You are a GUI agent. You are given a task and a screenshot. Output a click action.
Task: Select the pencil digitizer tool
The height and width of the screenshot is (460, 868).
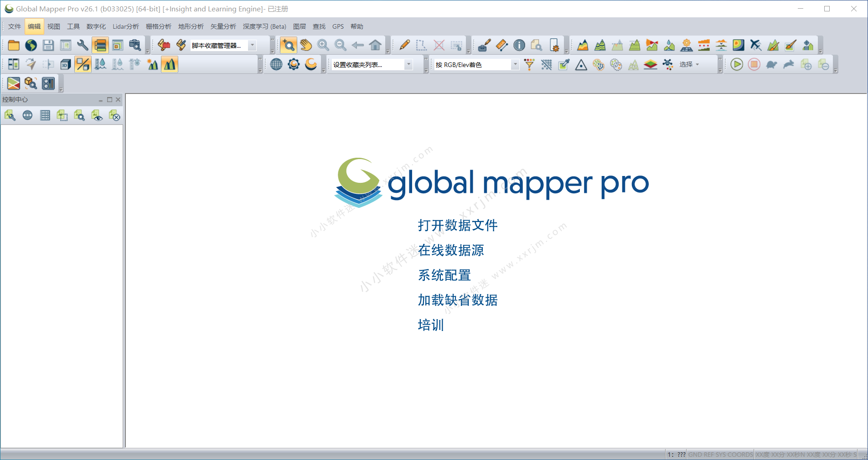click(x=404, y=45)
